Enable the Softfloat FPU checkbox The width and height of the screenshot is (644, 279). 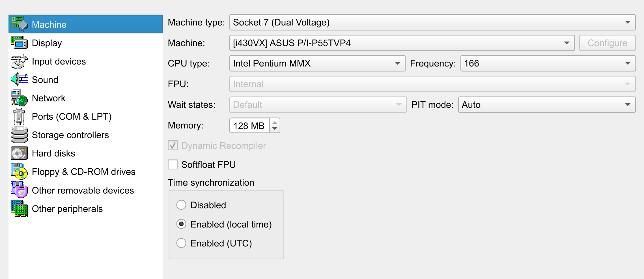click(x=173, y=164)
